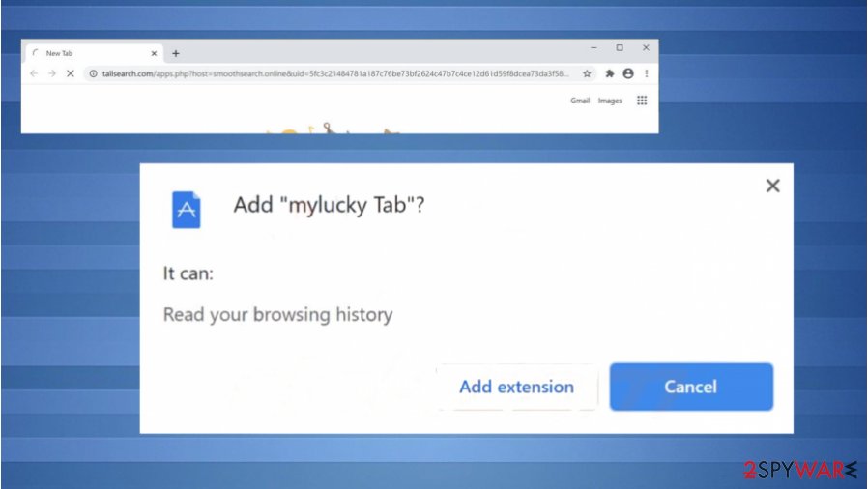
Task: Open the Gmail link
Action: click(580, 101)
